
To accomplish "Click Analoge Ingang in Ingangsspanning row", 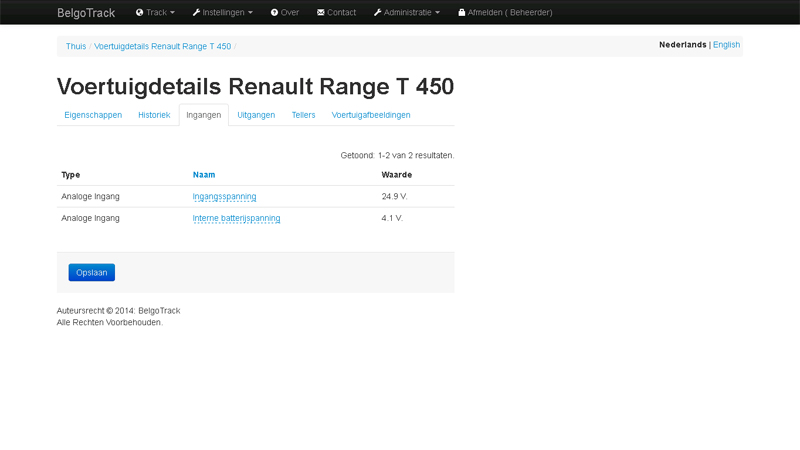I will (90, 196).
